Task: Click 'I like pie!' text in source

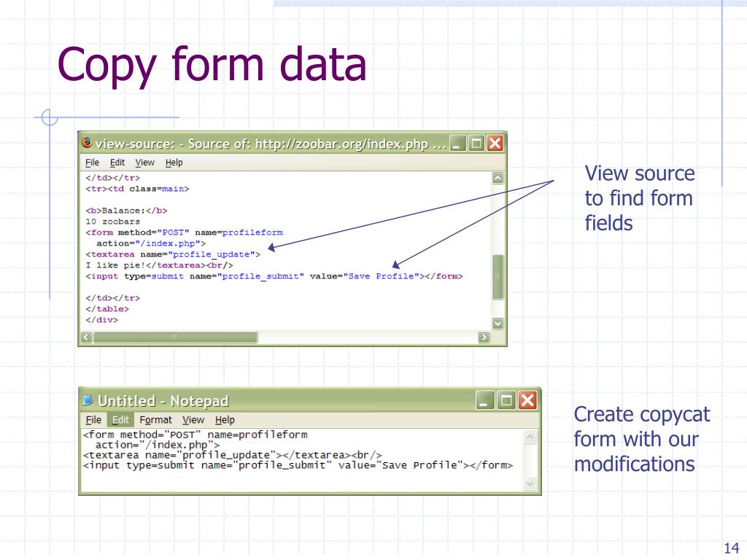Action: coord(116,265)
